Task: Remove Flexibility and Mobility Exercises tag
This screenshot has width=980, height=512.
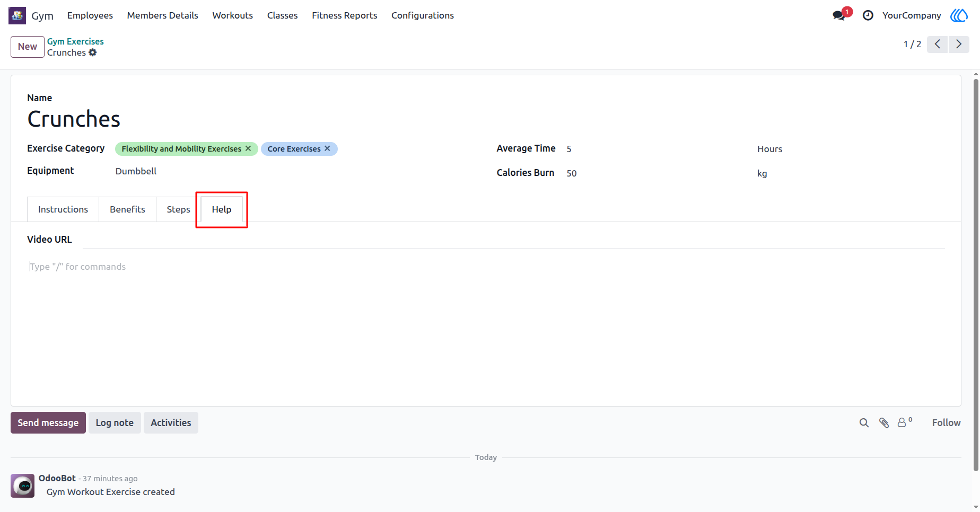Action: point(248,148)
